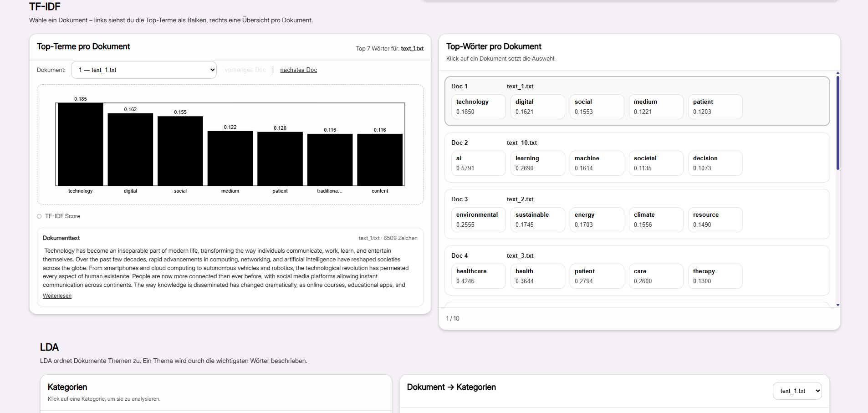Click the environmental chip in Doc 3

pyautogui.click(x=478, y=219)
